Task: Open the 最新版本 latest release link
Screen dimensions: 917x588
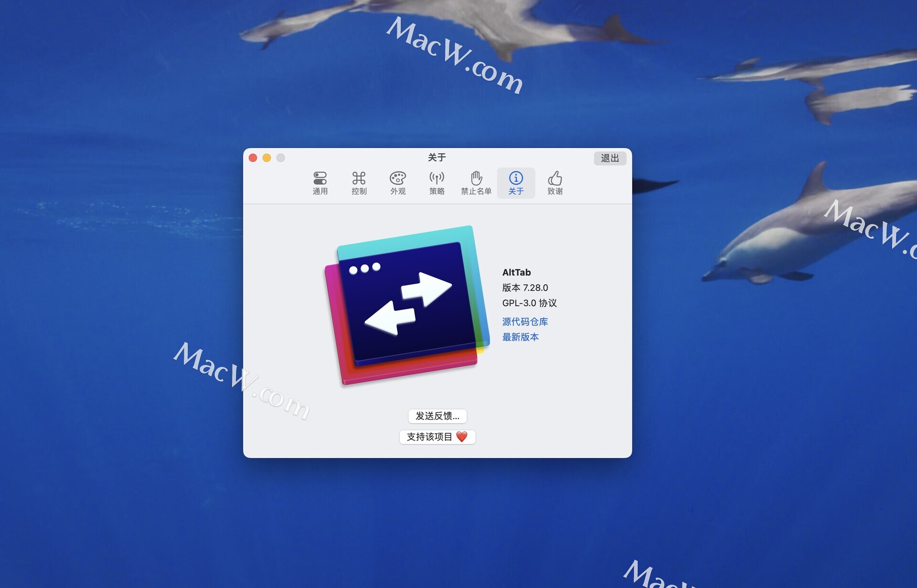Action: pyautogui.click(x=520, y=337)
